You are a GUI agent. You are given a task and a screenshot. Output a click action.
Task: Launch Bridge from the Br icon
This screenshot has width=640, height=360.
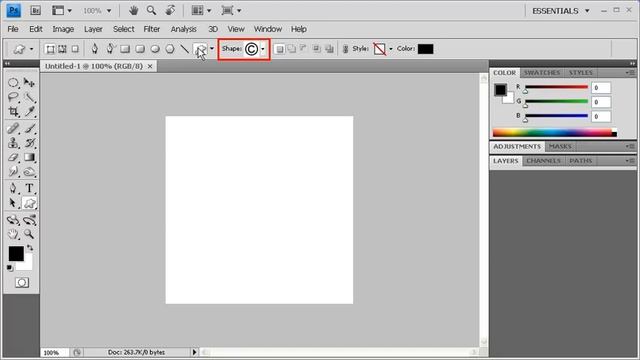(x=36, y=11)
